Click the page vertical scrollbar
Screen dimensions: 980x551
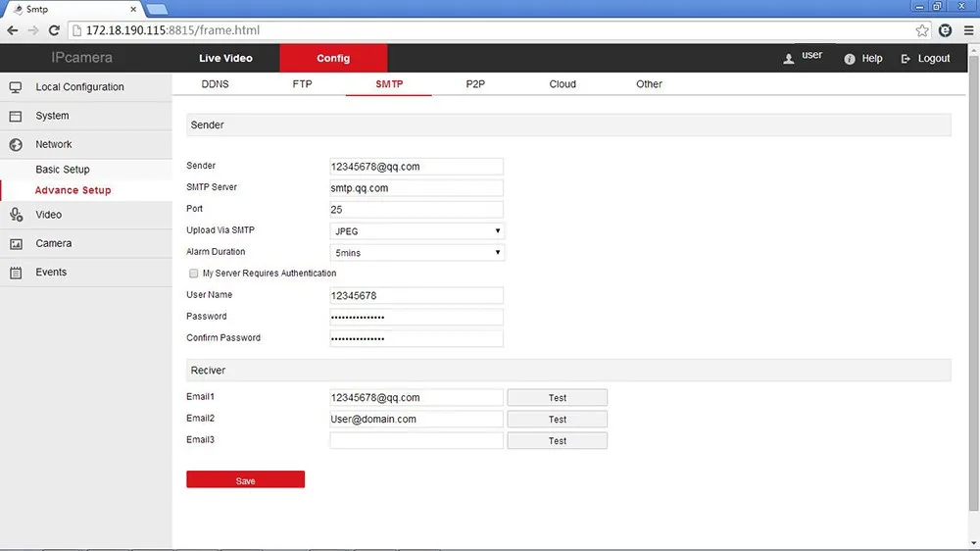click(974, 284)
